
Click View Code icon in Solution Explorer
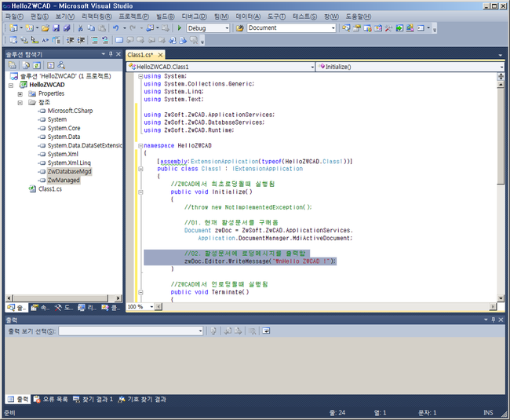tap(51, 65)
